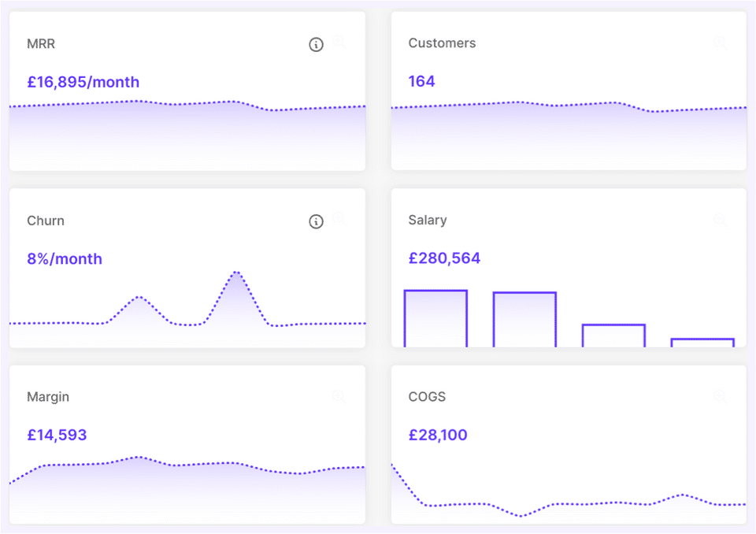The image size is (756, 534).
Task: Click the smaller first peak in Churn chart
Action: pyautogui.click(x=139, y=297)
